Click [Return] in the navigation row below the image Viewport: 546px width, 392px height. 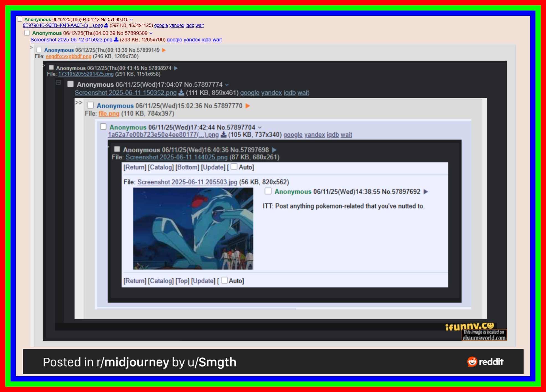135,281
